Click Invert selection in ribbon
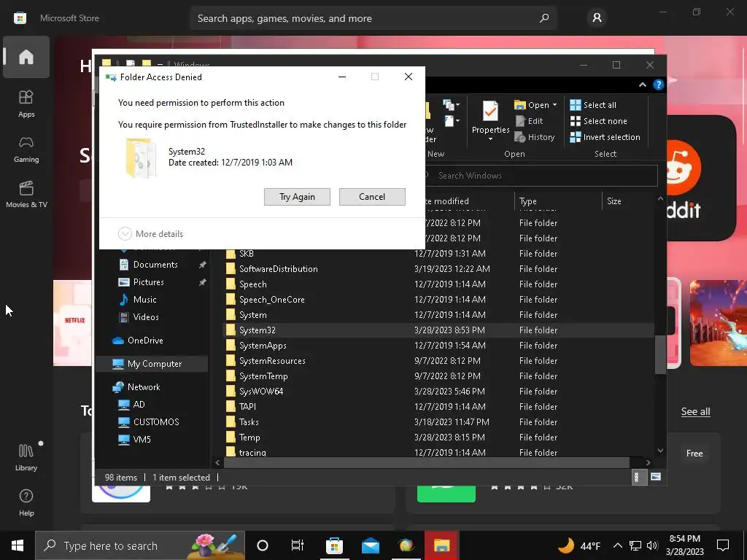The image size is (747, 560). (x=605, y=137)
